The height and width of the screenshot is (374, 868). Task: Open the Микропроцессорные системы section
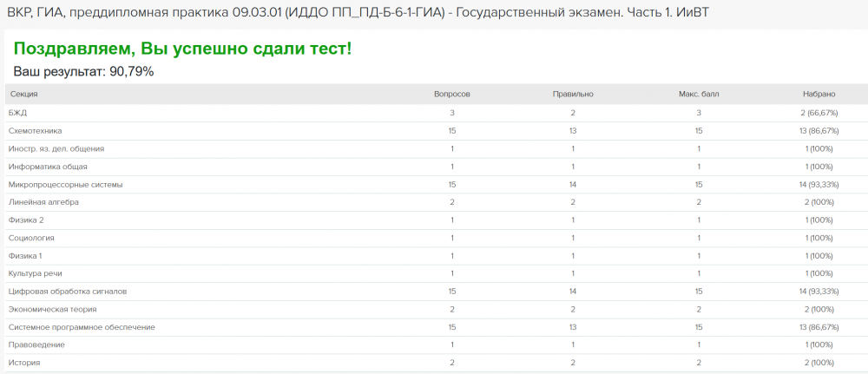coord(65,185)
